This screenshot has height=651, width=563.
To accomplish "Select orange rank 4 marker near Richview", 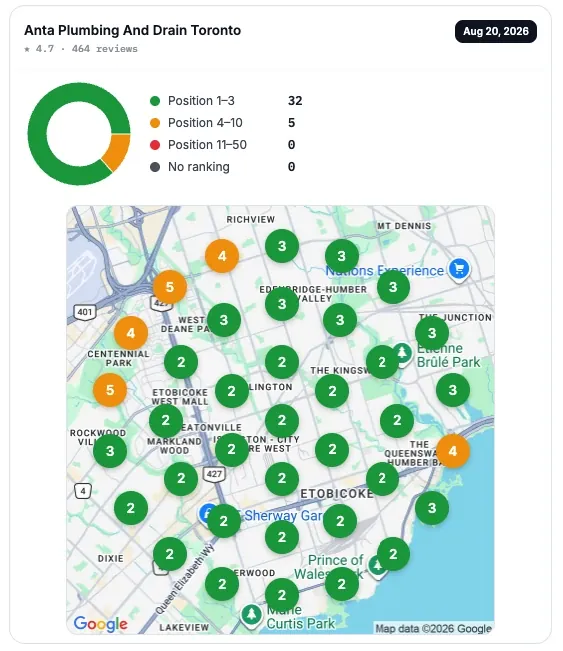I will (222, 256).
